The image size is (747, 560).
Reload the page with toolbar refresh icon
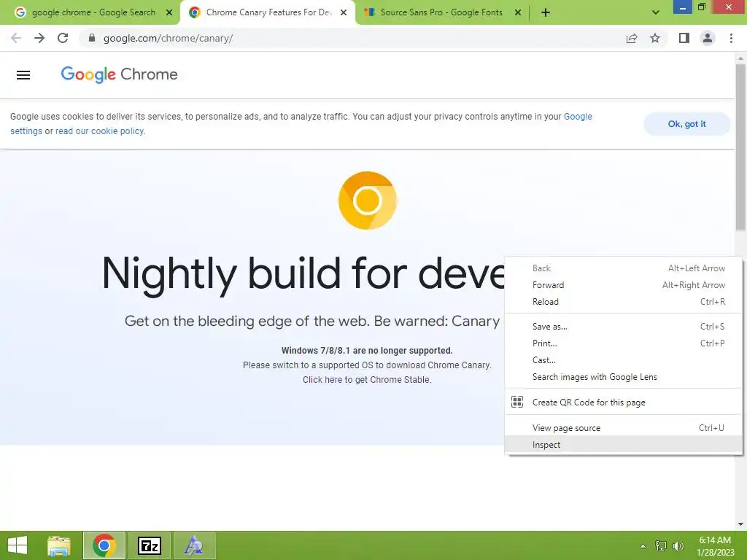63,38
